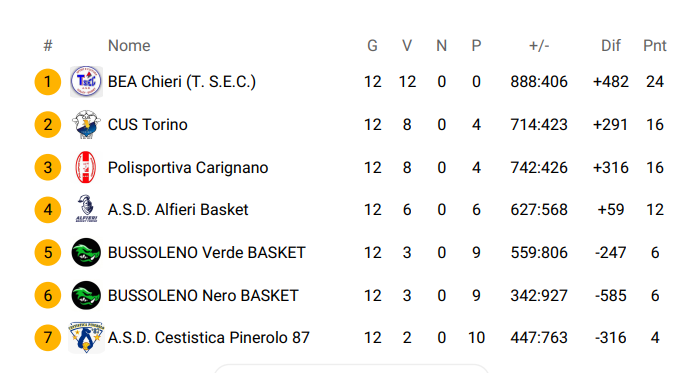The height and width of the screenshot is (373, 697).
Task: Click the Nome column header
Action: (x=129, y=45)
